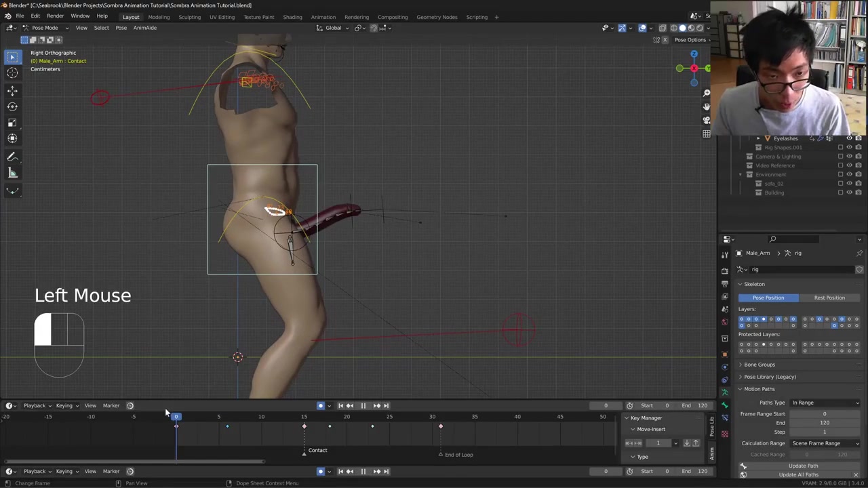Switch to the Animation workspace tab

pyautogui.click(x=323, y=17)
